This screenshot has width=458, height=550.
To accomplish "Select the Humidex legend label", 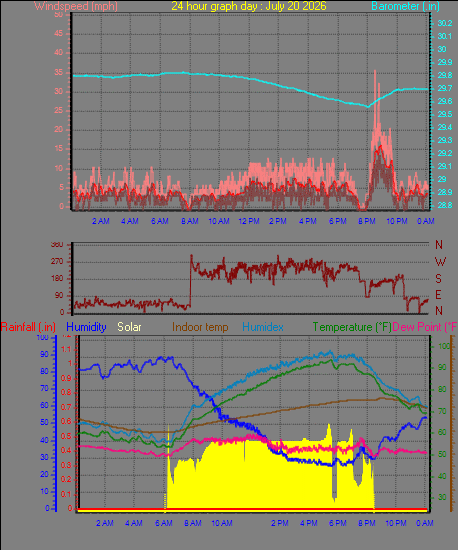I will click(x=263, y=327).
